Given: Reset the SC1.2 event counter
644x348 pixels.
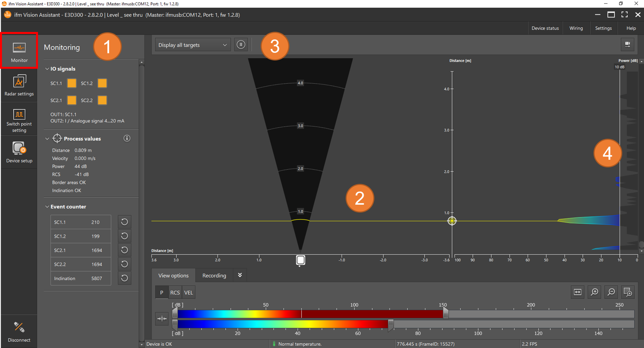Looking at the screenshot, I should pos(124,236).
